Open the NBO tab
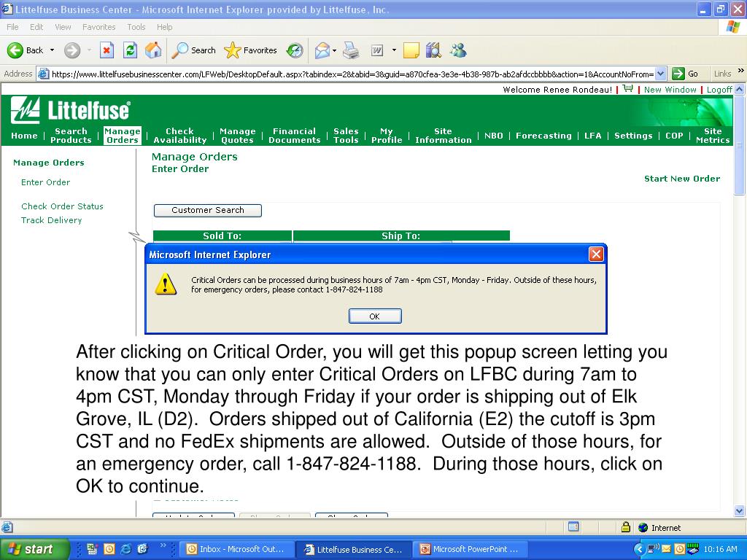747x560 pixels. (x=494, y=136)
